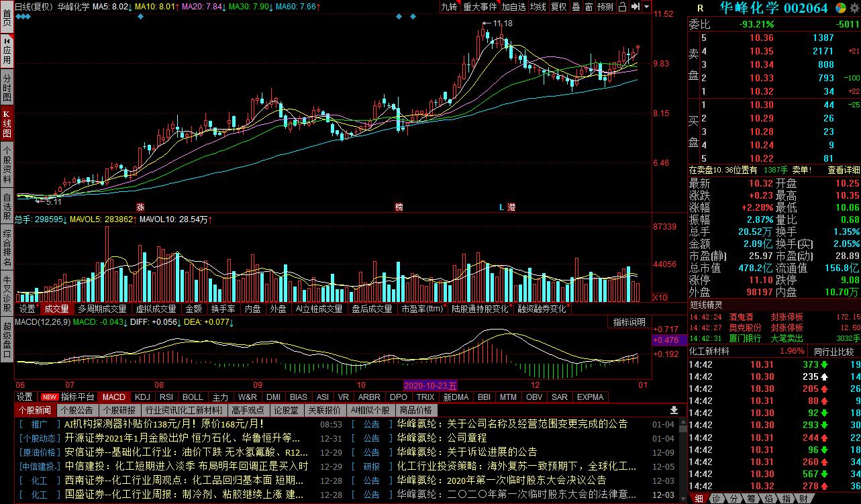Open 牛叉诊股 in the sidebar
The width and height of the screenshot is (861, 504).
tap(7, 294)
